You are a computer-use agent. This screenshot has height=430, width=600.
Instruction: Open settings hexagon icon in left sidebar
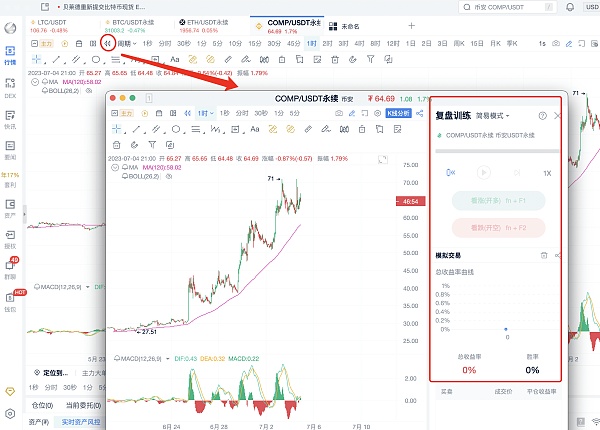[10, 414]
